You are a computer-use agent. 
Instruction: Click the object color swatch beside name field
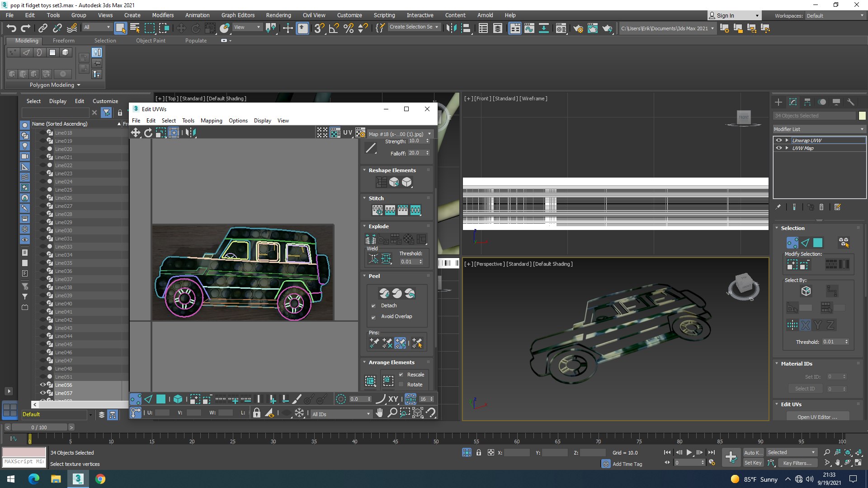tap(862, 116)
